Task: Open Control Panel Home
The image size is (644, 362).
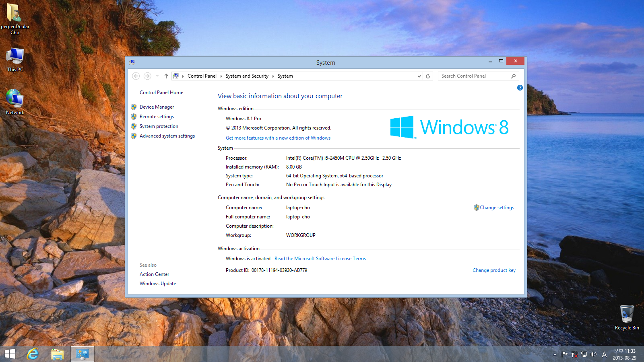Action: 161,93
